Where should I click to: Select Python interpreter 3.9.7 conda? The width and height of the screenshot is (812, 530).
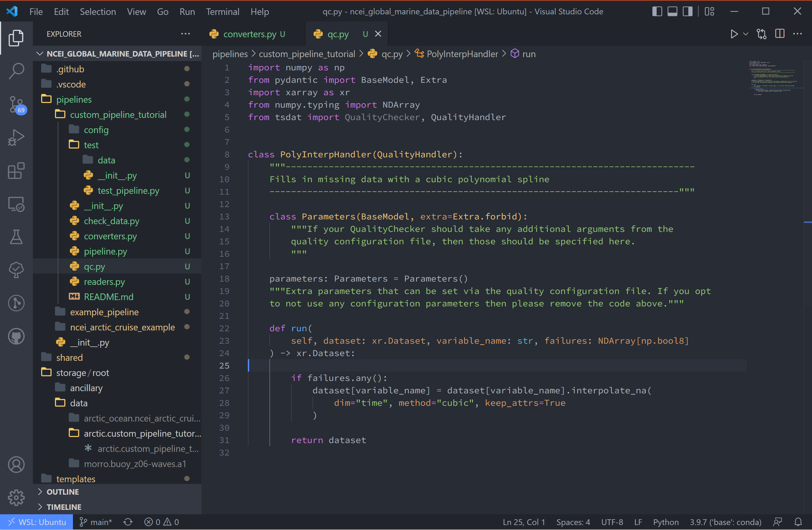click(726, 522)
